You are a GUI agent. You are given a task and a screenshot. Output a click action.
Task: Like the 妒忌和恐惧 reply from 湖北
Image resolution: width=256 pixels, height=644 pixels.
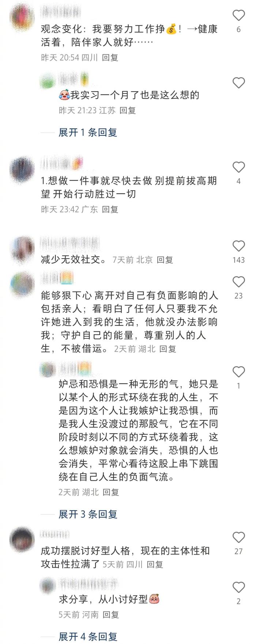pos(238,372)
